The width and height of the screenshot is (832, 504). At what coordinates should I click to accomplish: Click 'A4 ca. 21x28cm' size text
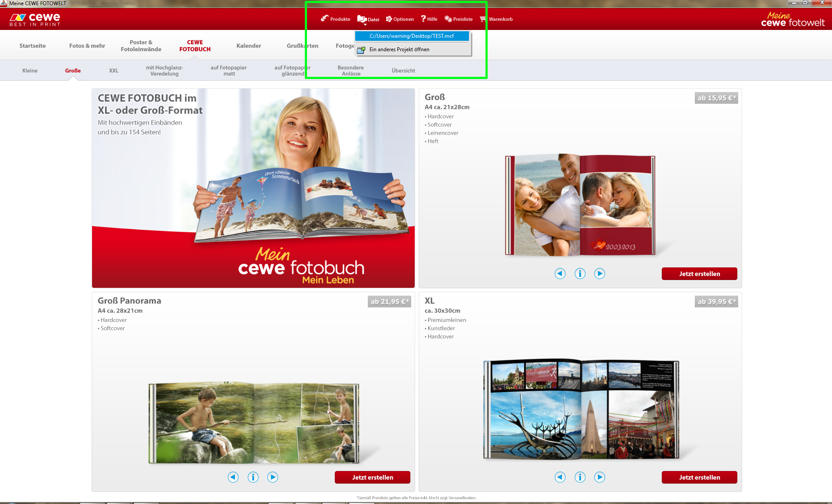tap(447, 107)
